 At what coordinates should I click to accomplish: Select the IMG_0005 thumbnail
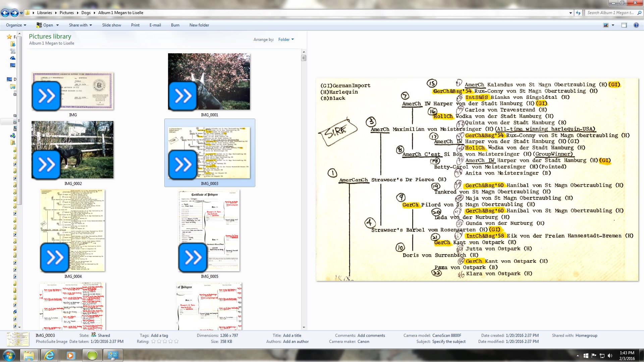coord(209,231)
